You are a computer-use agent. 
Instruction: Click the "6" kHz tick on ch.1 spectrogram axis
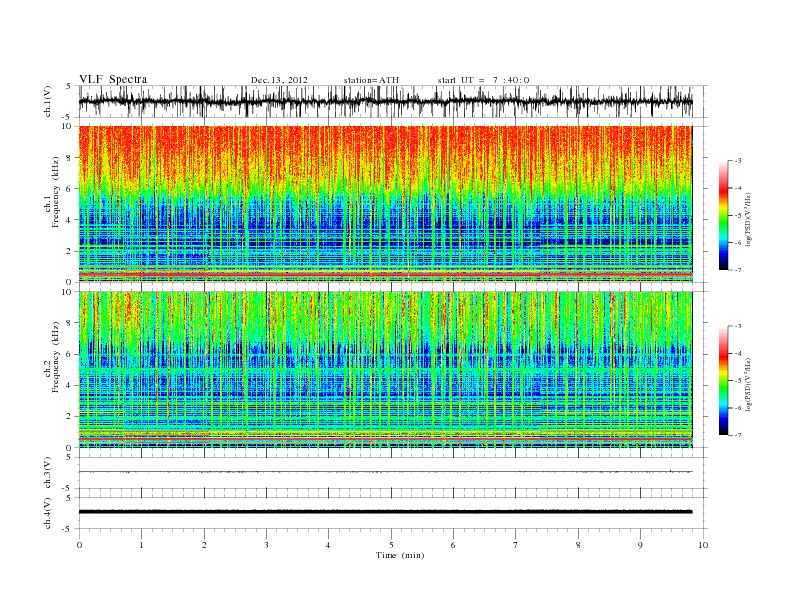point(70,189)
